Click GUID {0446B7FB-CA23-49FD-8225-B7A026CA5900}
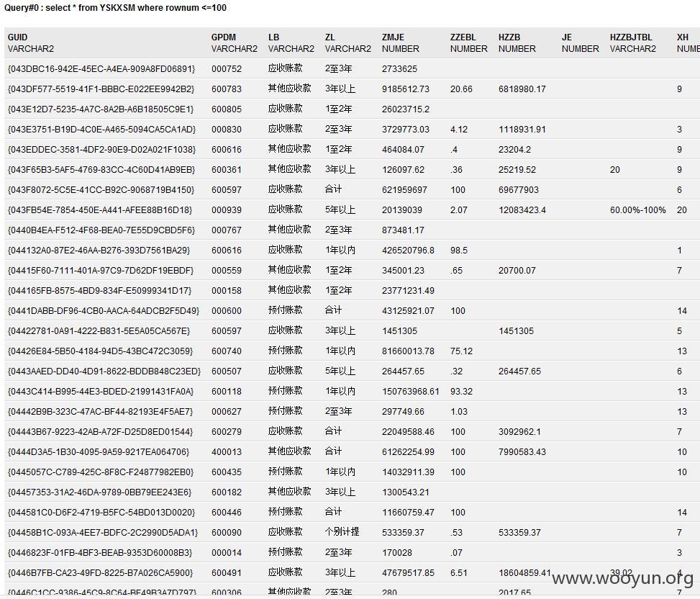The image size is (700, 599). [101, 572]
